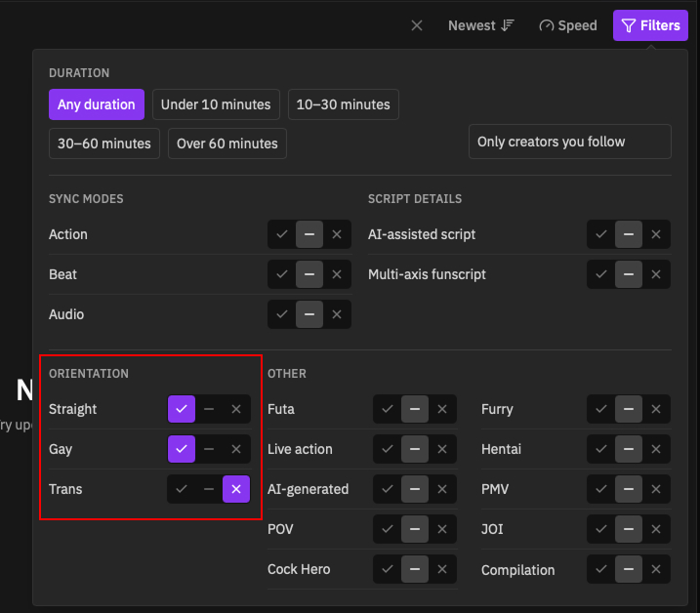Include Live action with checkmark

click(387, 449)
